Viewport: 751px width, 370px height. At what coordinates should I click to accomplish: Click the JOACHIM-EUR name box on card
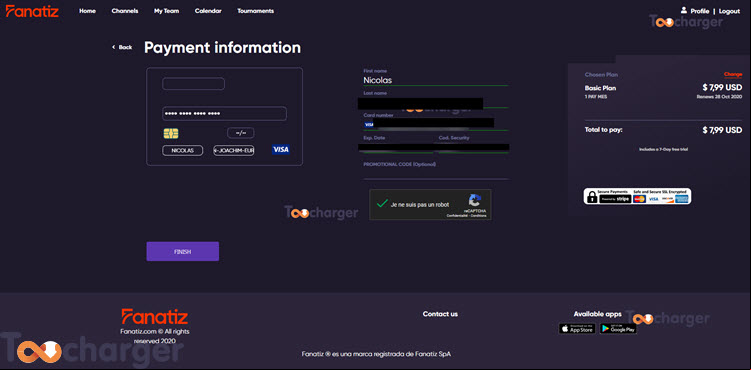234,150
